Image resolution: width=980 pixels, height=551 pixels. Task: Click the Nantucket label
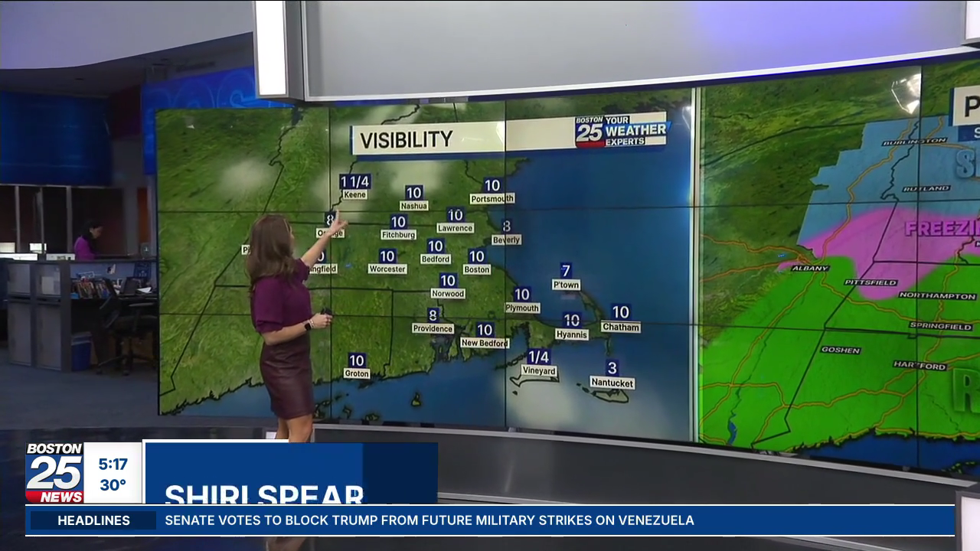(x=612, y=383)
